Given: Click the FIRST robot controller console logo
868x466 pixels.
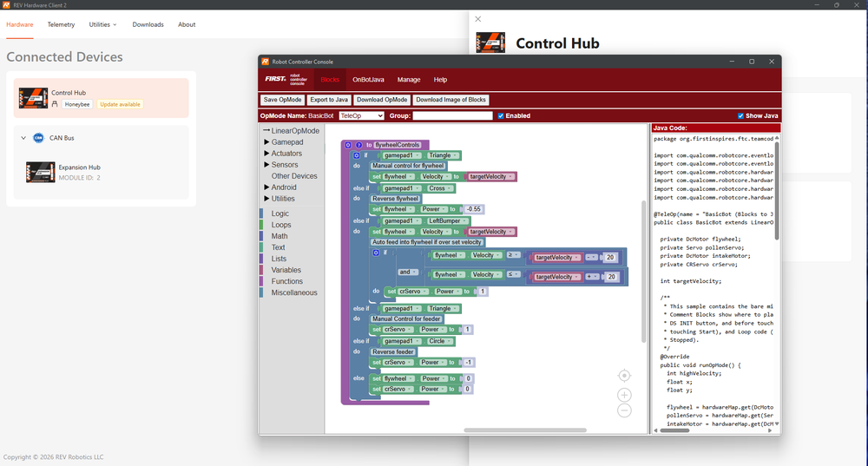Looking at the screenshot, I should pos(286,79).
